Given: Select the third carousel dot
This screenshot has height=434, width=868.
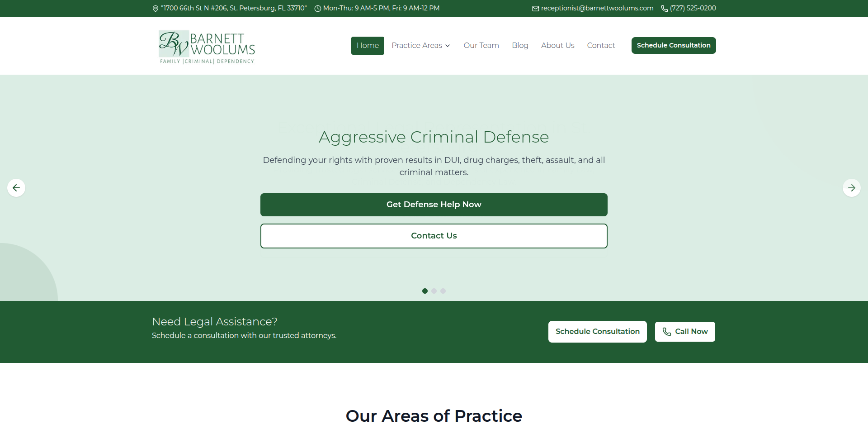Looking at the screenshot, I should 443,291.
